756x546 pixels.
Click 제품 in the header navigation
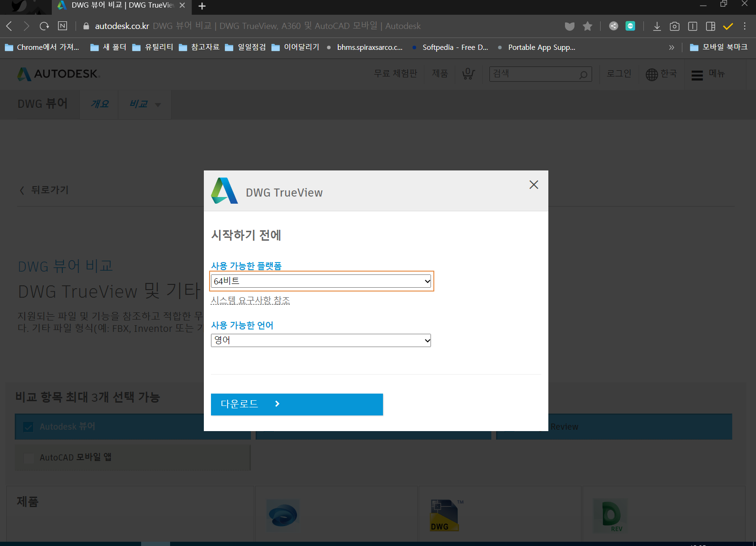pyautogui.click(x=440, y=74)
